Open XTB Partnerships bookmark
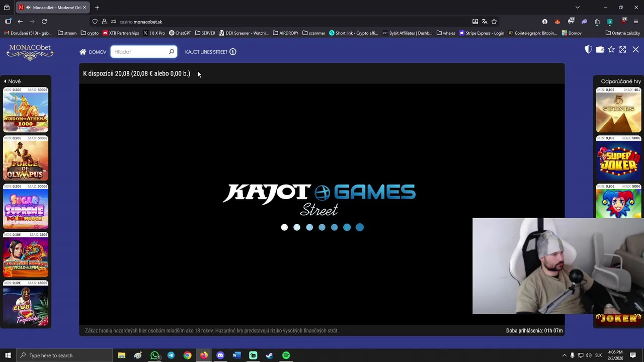The width and height of the screenshot is (644, 362). (121, 33)
